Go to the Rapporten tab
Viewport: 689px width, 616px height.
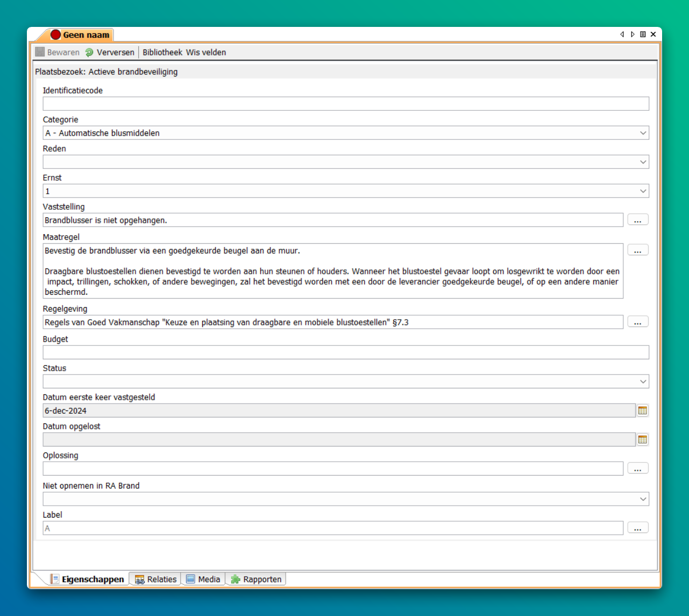[256, 579]
